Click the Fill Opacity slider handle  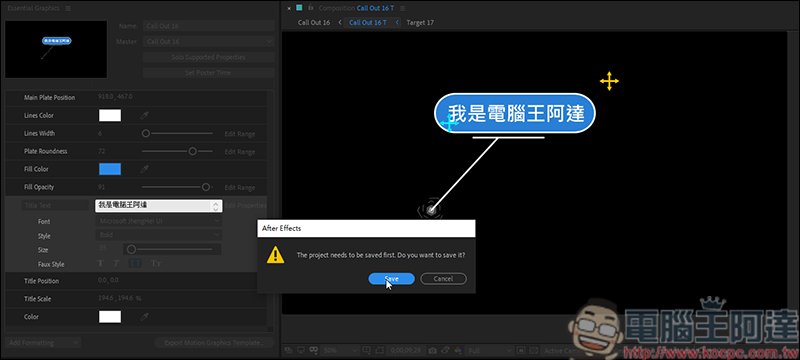point(206,187)
